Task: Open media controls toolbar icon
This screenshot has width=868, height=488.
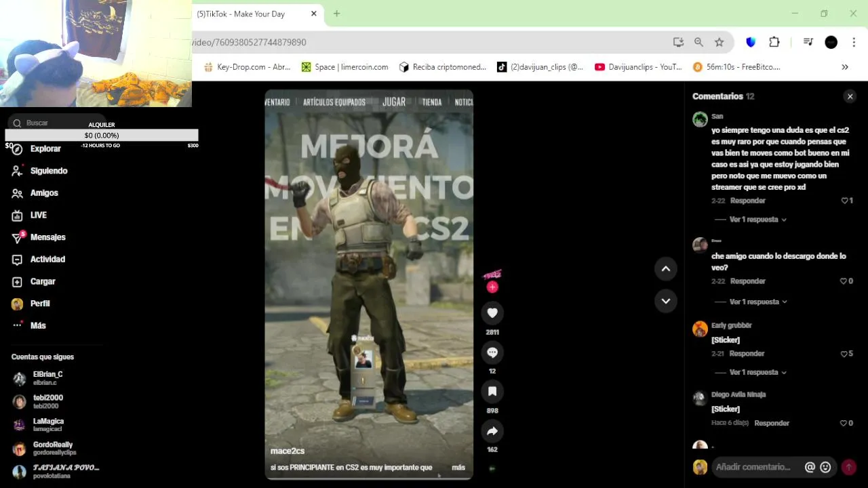Action: [x=808, y=42]
